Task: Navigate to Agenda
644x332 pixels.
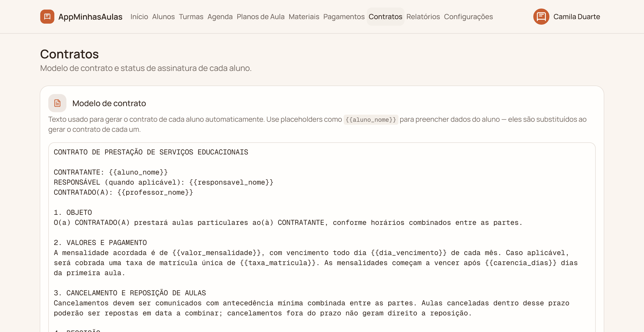Action: (x=220, y=17)
